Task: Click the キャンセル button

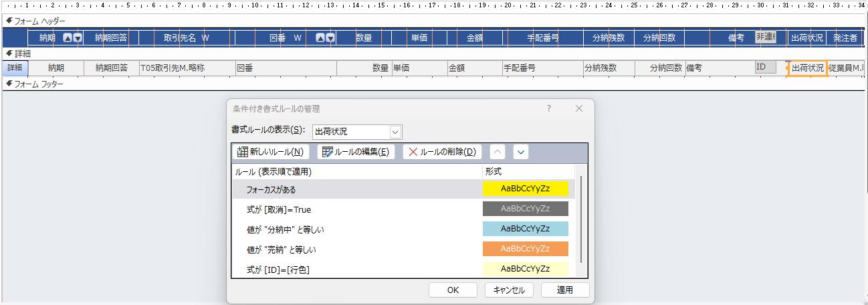Action: coord(509,290)
